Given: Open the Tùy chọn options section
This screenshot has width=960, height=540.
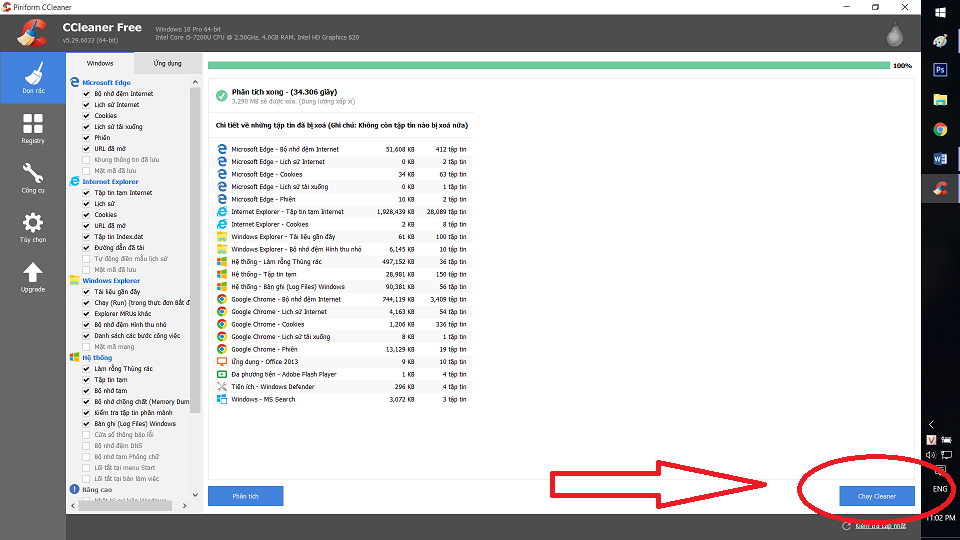Looking at the screenshot, I should pyautogui.click(x=33, y=227).
